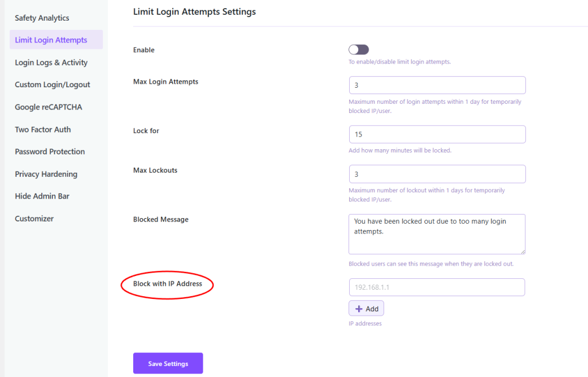Screen dimensions: 588x377
Task: Navigate to Google reCAPTCHA section
Action: tap(49, 107)
